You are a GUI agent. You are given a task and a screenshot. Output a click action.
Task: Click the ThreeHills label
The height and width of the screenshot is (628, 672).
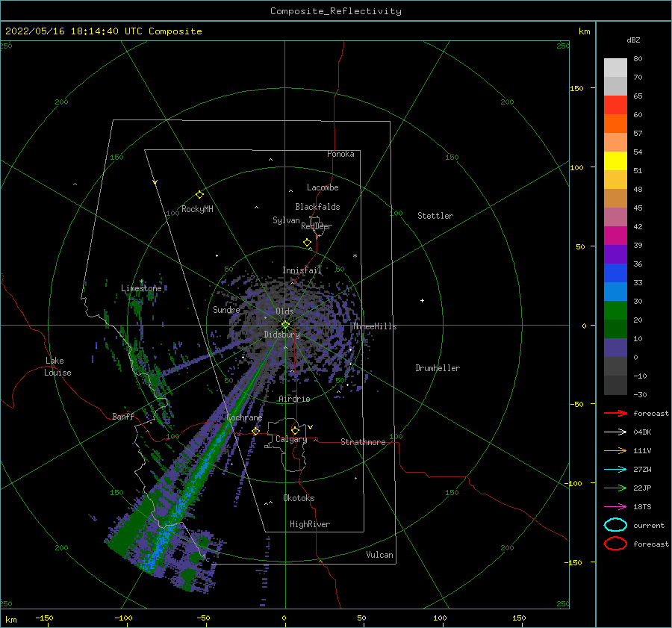[x=374, y=326]
